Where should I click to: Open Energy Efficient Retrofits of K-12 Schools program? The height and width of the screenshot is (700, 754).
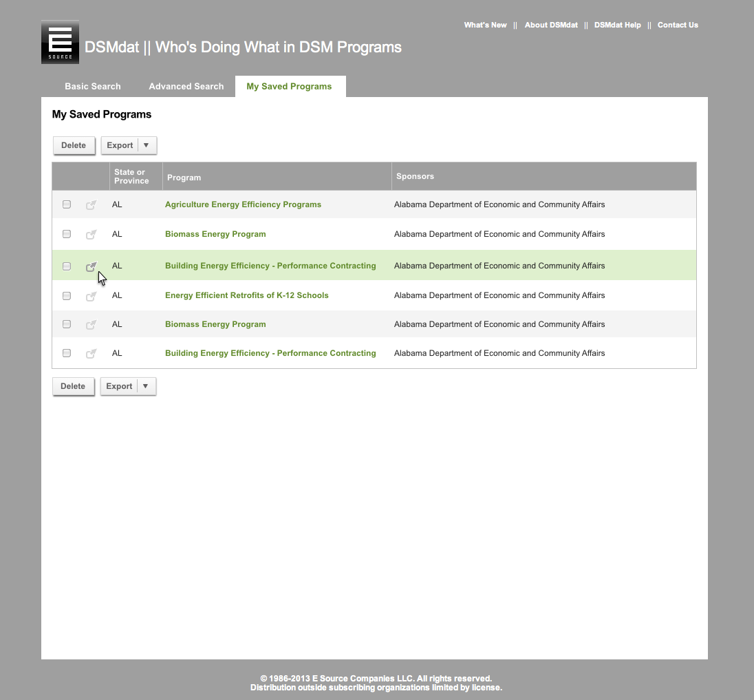tap(246, 295)
